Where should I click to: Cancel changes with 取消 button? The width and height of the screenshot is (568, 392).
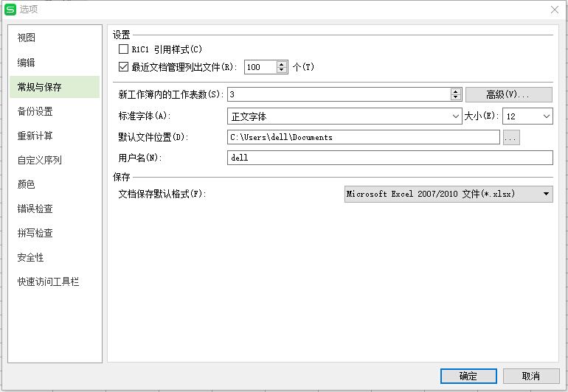coord(530,376)
